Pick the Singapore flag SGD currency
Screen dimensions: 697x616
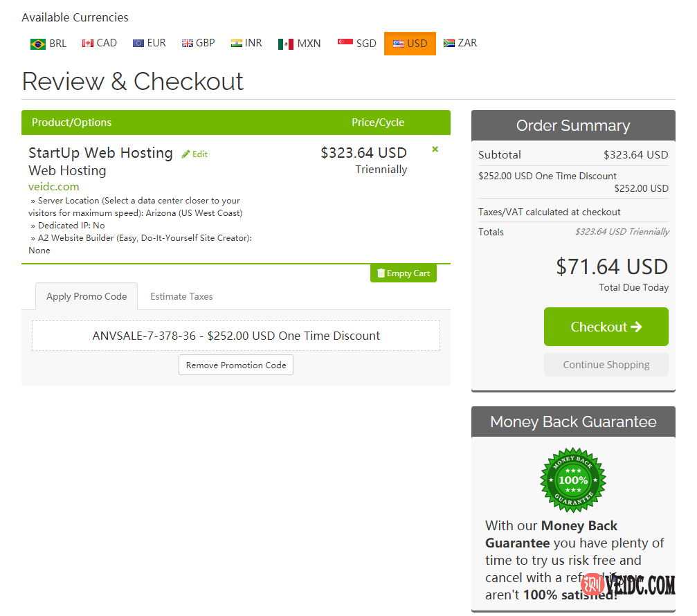(357, 44)
